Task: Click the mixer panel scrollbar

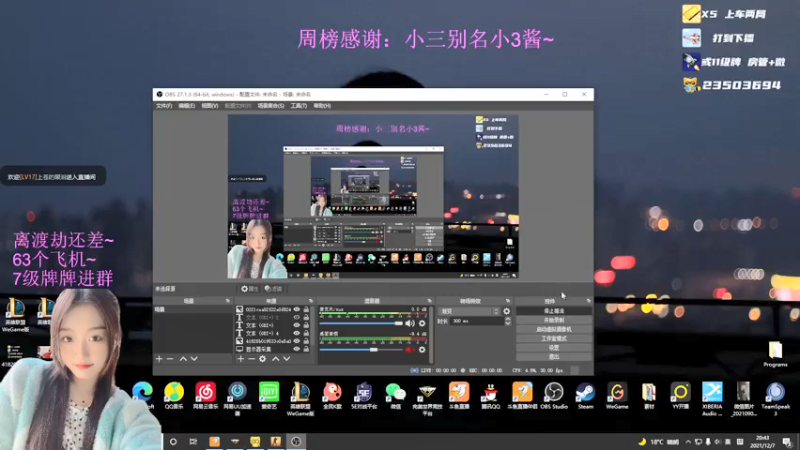Action: click(432, 334)
